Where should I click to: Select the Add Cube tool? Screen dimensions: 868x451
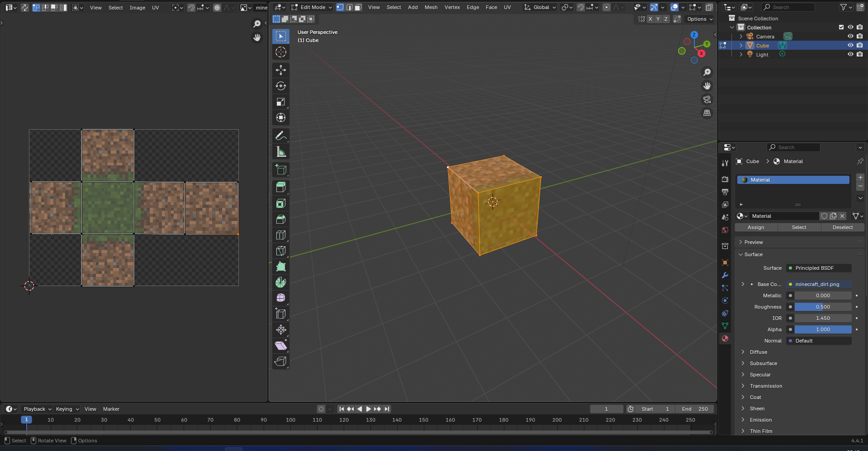click(281, 170)
